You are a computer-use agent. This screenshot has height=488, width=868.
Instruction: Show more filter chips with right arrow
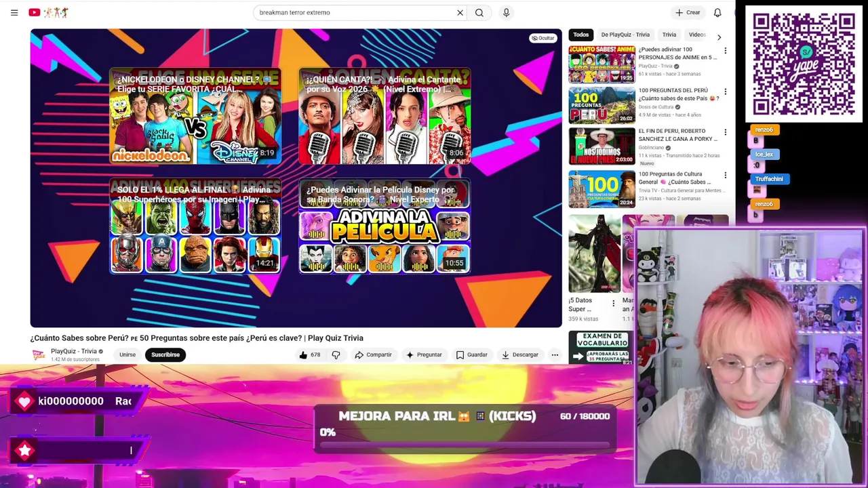pos(719,37)
